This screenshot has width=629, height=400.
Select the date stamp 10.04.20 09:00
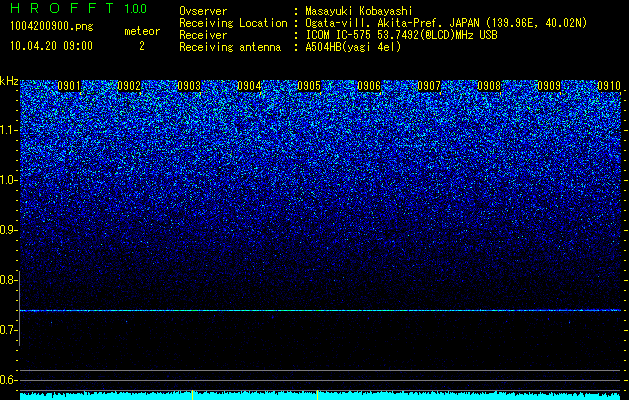pos(51,46)
